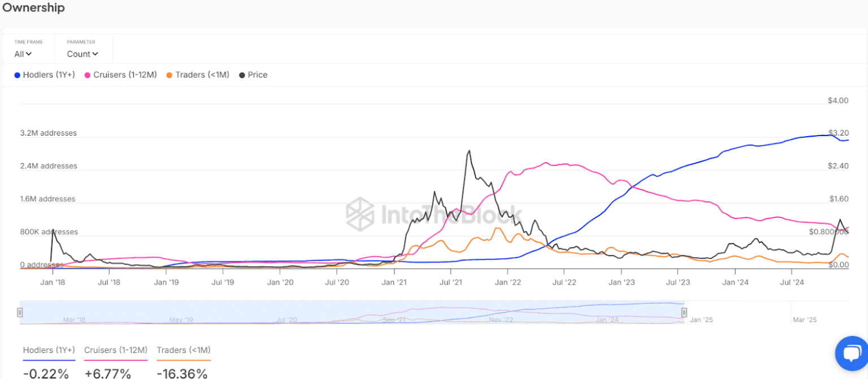Screen dimensions: 868x379
Task: Grab the left range navigator handle
Action: pos(20,312)
